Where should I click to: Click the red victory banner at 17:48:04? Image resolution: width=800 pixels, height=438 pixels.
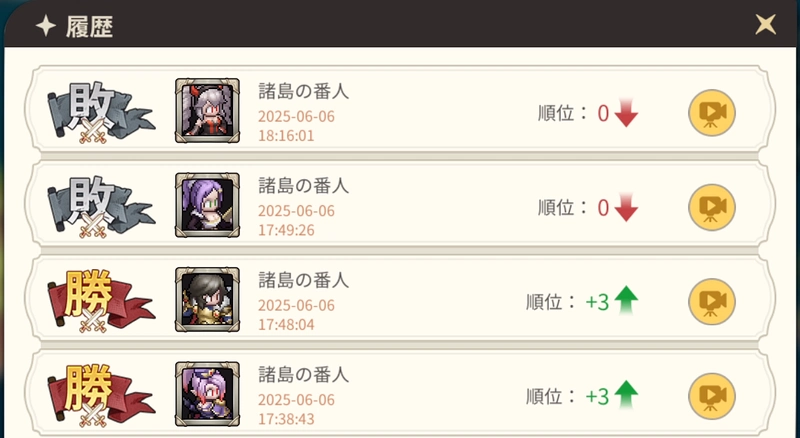[101, 301]
